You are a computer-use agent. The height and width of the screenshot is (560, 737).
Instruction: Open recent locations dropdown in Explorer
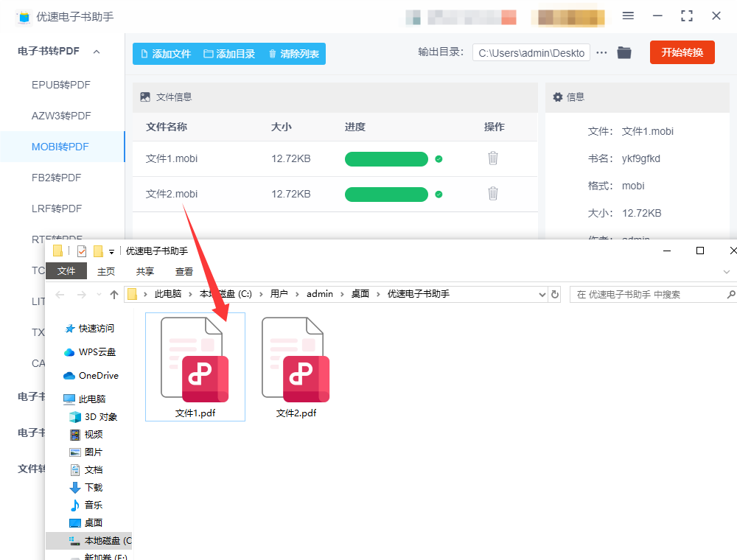[99, 295]
